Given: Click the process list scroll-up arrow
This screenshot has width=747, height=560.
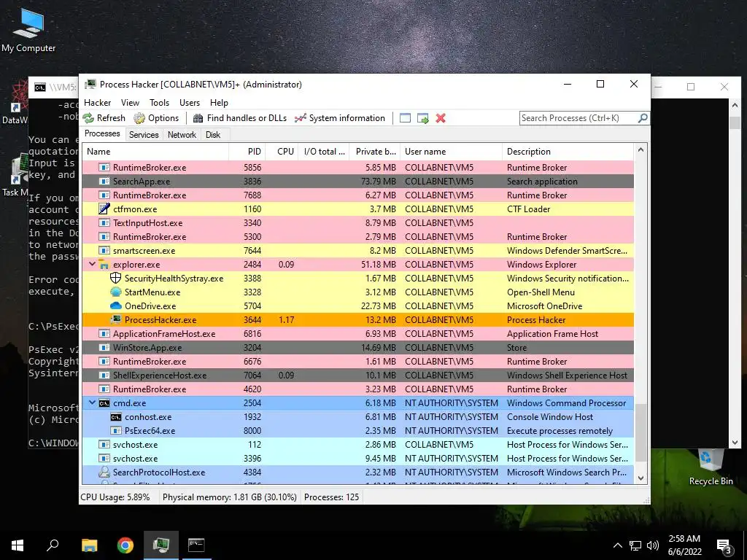Looking at the screenshot, I should tap(640, 150).
